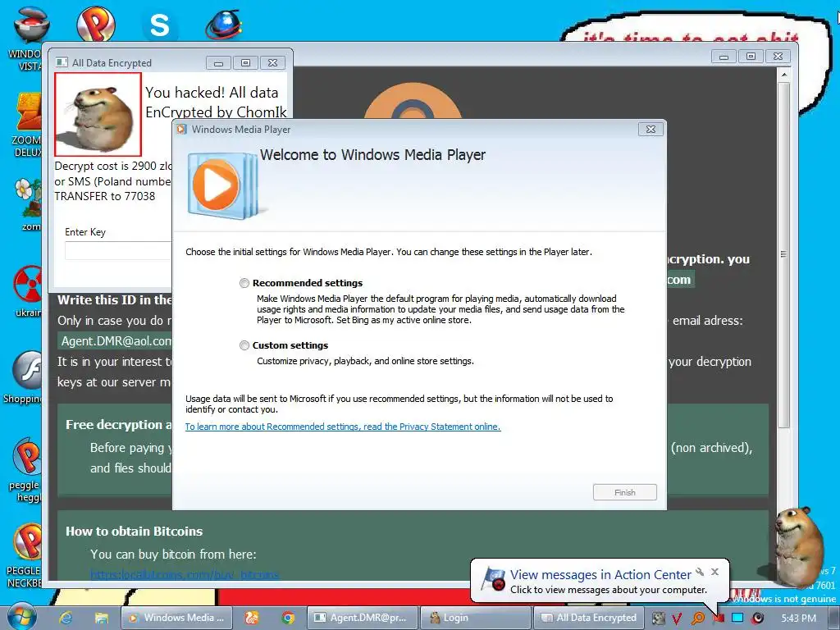Image resolution: width=840 pixels, height=630 pixels.
Task: Switch to Login taskbar button
Action: pos(475,618)
